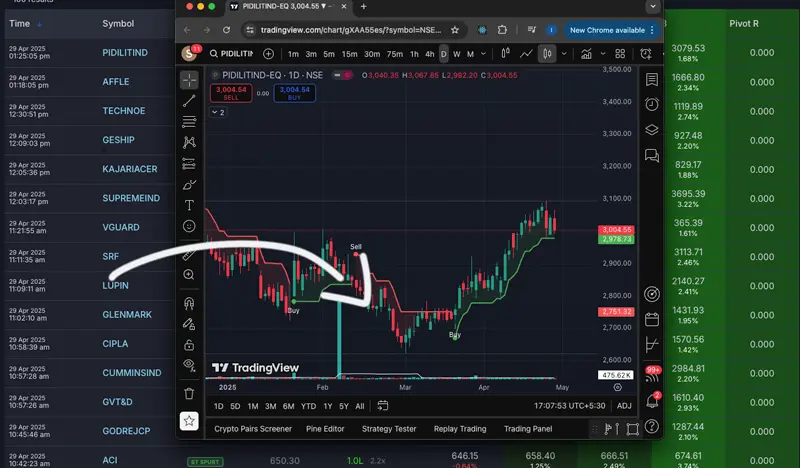Select the highlighted candlestick chart style button

[547, 54]
